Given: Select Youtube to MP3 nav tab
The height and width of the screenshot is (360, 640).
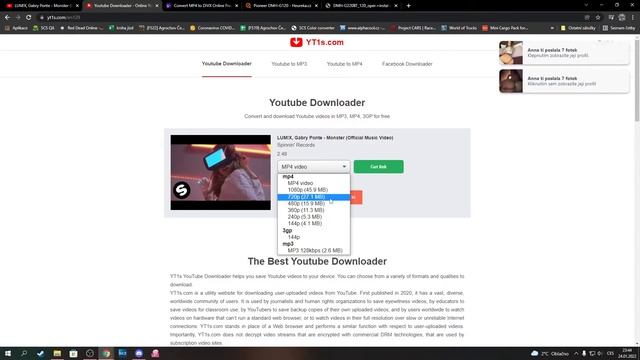Looking at the screenshot, I should click(x=289, y=64).
